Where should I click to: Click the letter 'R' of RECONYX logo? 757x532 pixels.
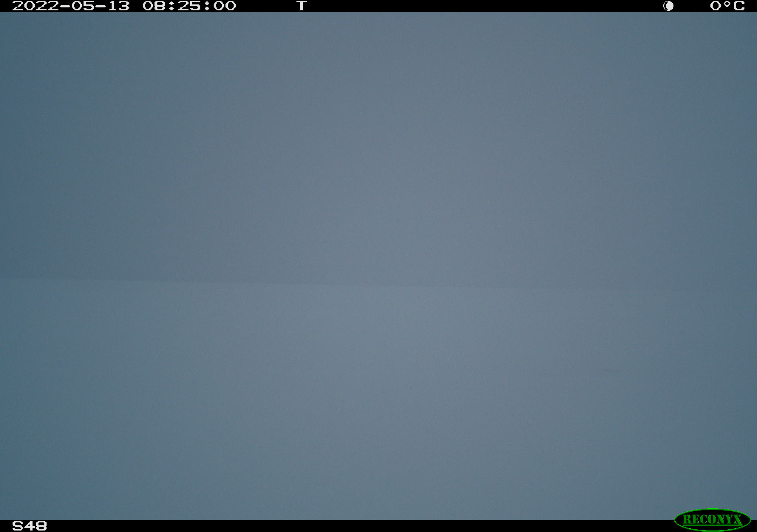687,519
